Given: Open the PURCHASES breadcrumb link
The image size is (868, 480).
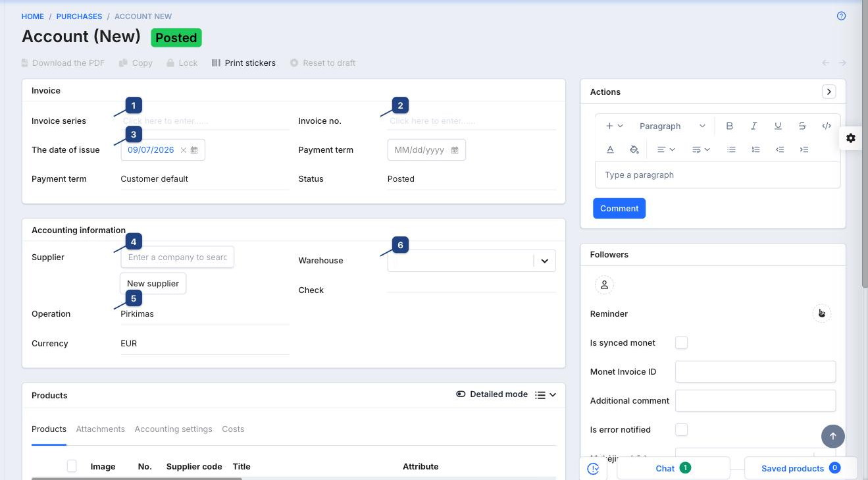Looking at the screenshot, I should click(x=79, y=16).
